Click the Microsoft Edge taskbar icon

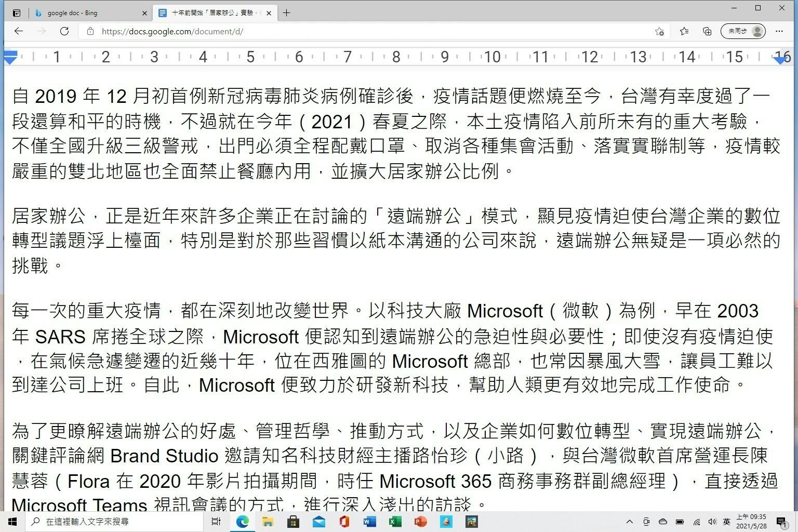[242, 521]
